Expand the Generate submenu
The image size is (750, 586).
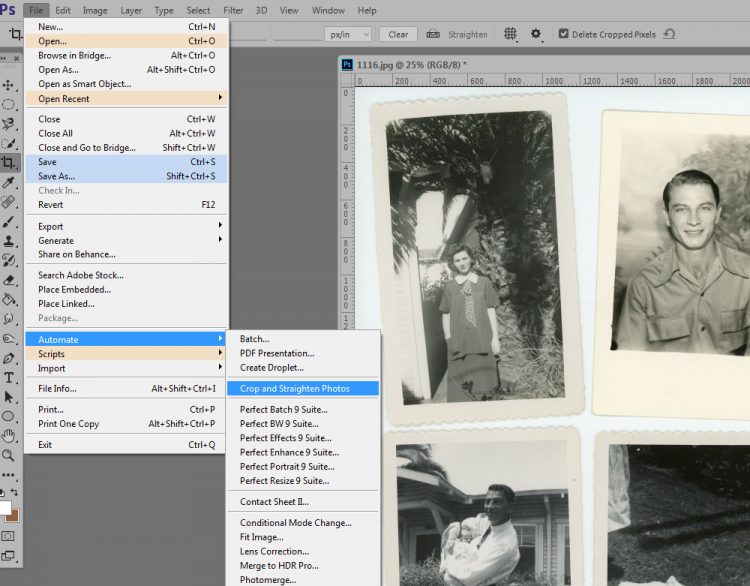click(126, 241)
